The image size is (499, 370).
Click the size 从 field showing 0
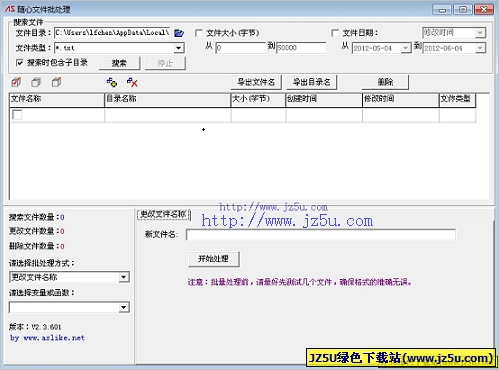coord(240,48)
